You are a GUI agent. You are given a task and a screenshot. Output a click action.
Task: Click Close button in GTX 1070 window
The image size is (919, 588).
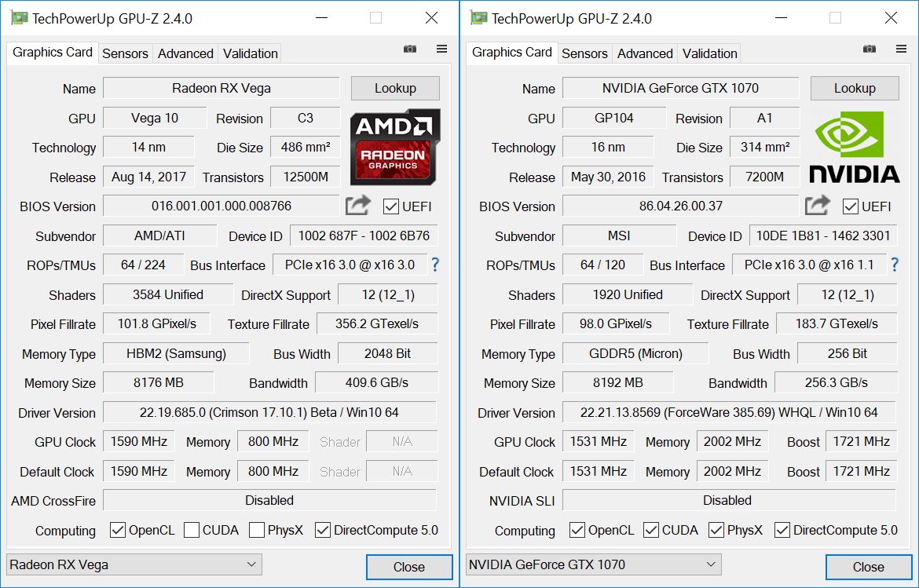[x=869, y=567]
